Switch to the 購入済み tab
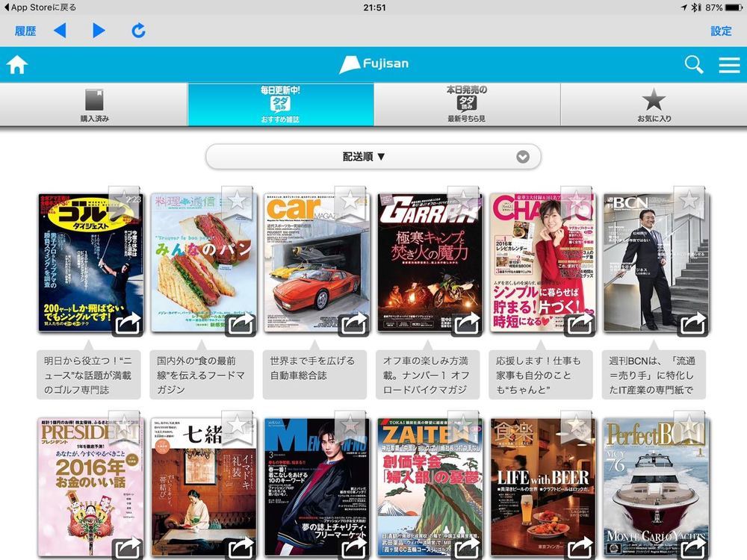The width and height of the screenshot is (747, 560). (x=94, y=105)
